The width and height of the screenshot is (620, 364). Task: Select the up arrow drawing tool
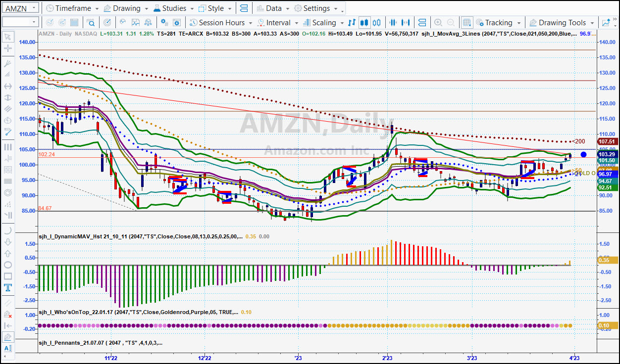pyautogui.click(x=7, y=253)
